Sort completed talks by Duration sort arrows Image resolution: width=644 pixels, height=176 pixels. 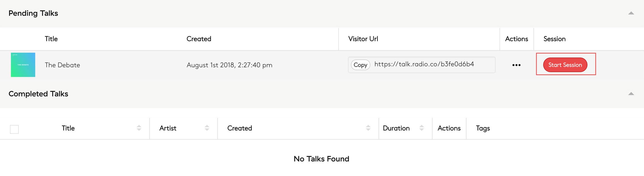point(422,128)
